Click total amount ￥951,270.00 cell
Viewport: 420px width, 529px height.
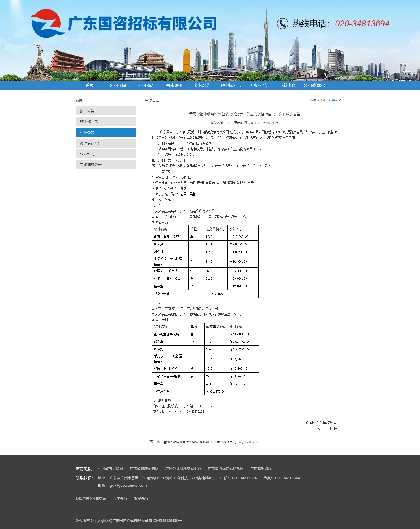232,392
